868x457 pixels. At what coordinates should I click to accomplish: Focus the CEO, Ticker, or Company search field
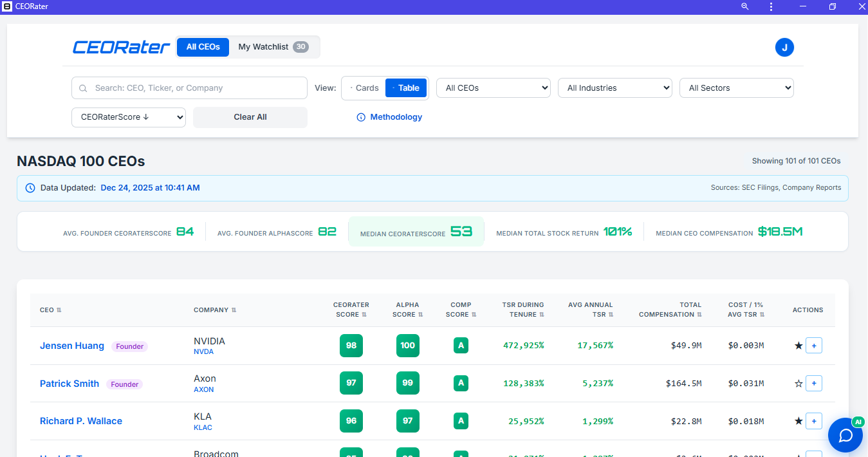click(x=189, y=88)
